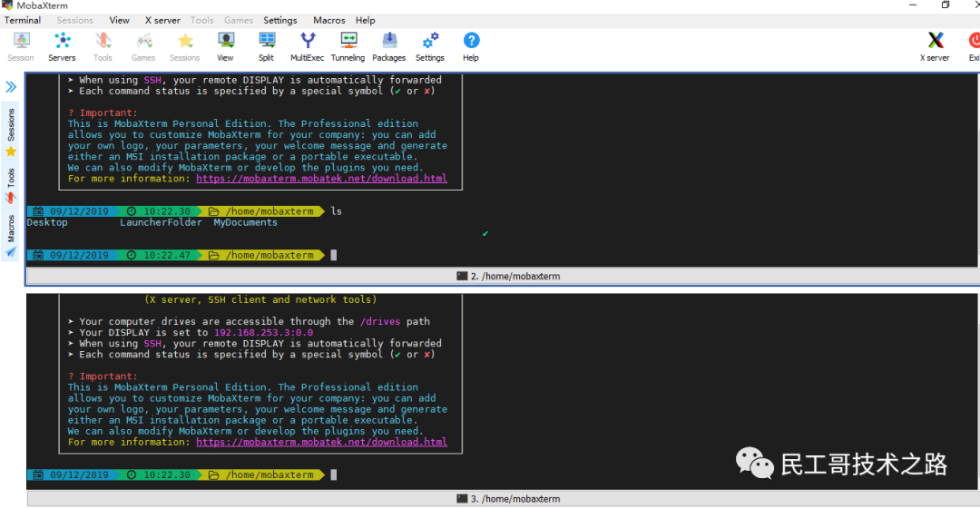Open the Sessions menu in menu bar
This screenshot has width=980, height=508.
[x=75, y=20]
